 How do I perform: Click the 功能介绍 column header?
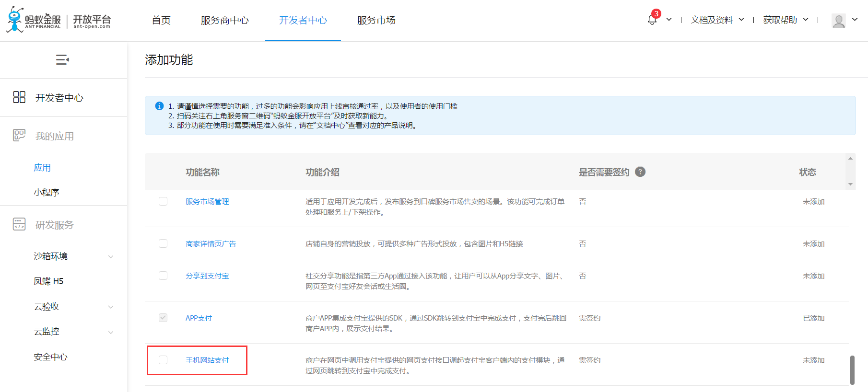point(322,172)
